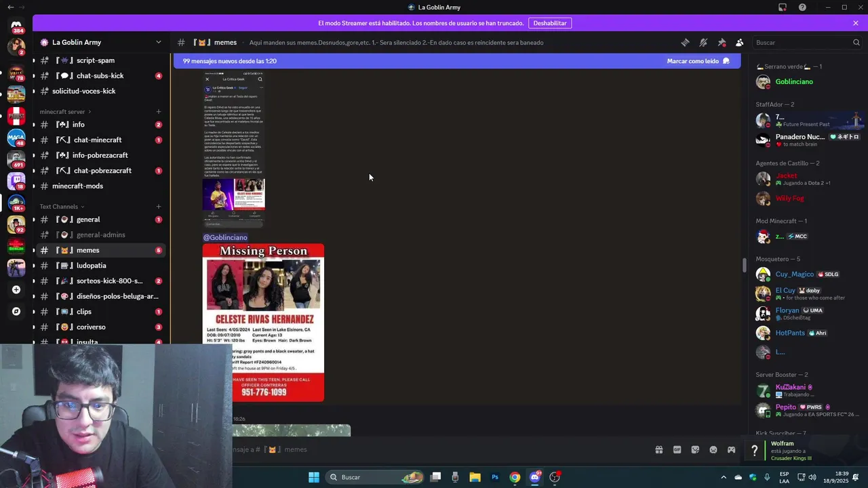
Task: Open the info-pobrezacraft channel
Action: (101, 155)
